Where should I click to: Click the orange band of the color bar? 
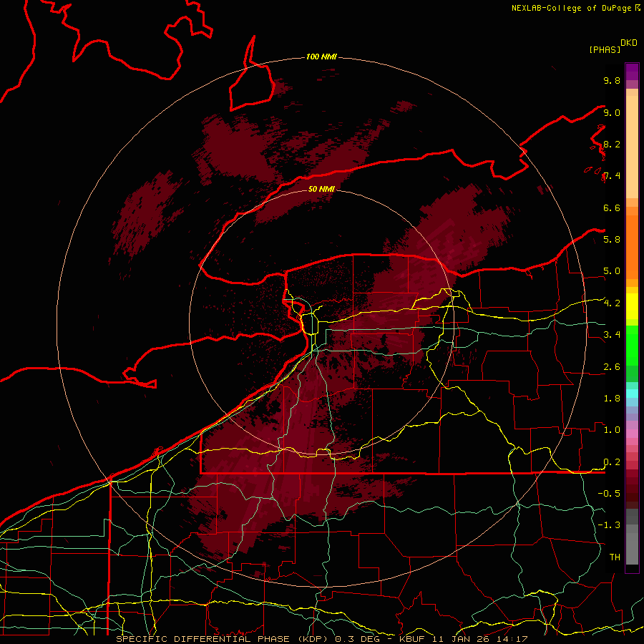click(x=632, y=248)
